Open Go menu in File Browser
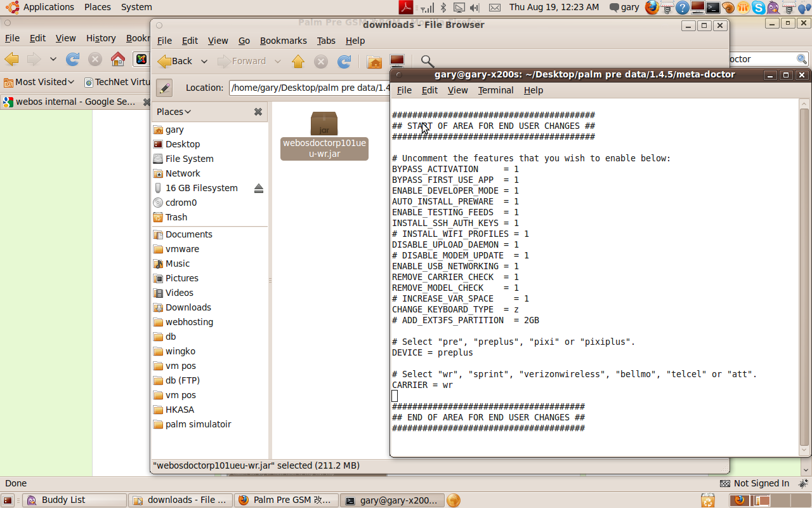 tap(244, 41)
